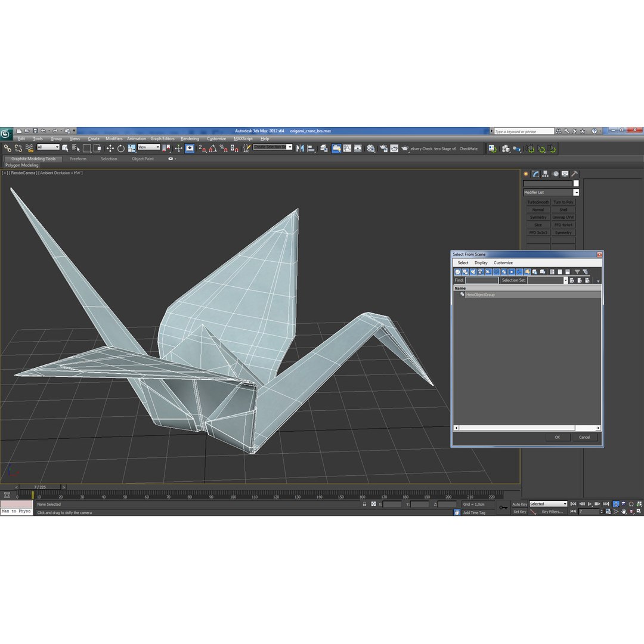Open the Display command panel

tap(565, 174)
